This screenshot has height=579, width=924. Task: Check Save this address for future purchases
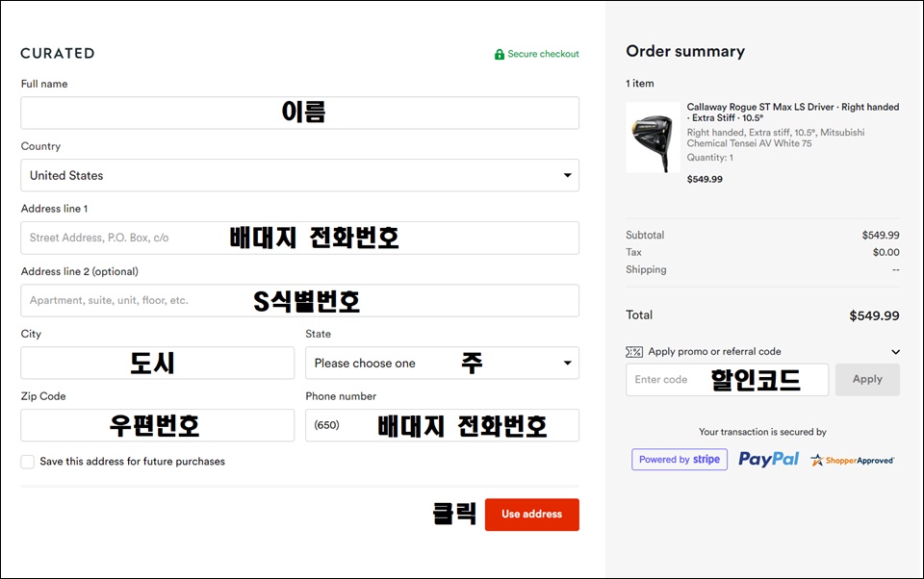pyautogui.click(x=28, y=462)
